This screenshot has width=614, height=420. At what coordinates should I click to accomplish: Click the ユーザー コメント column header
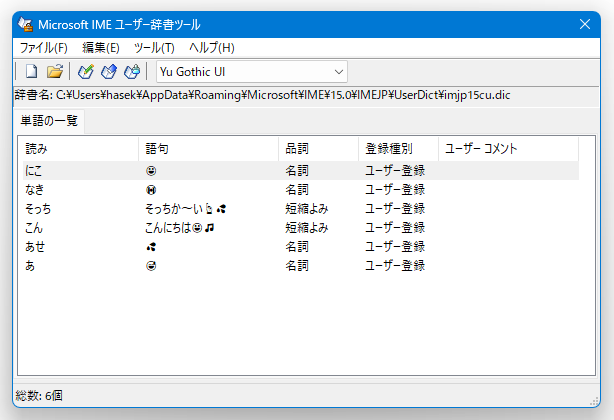(508, 149)
